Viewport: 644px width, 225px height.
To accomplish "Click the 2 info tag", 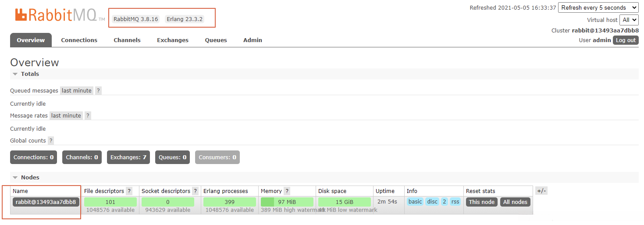I will pos(445,202).
